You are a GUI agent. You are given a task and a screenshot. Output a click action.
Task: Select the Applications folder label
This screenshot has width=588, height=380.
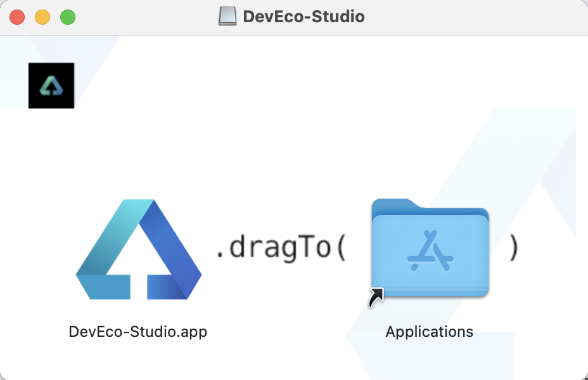(429, 331)
